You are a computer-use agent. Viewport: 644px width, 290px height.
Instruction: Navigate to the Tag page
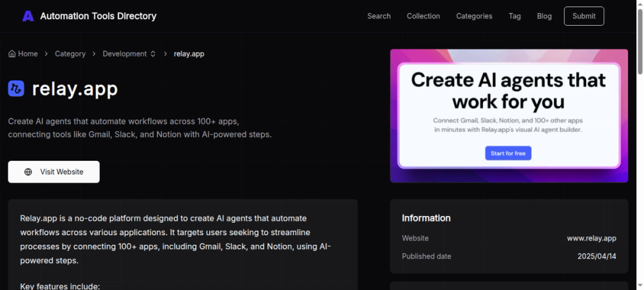[515, 16]
